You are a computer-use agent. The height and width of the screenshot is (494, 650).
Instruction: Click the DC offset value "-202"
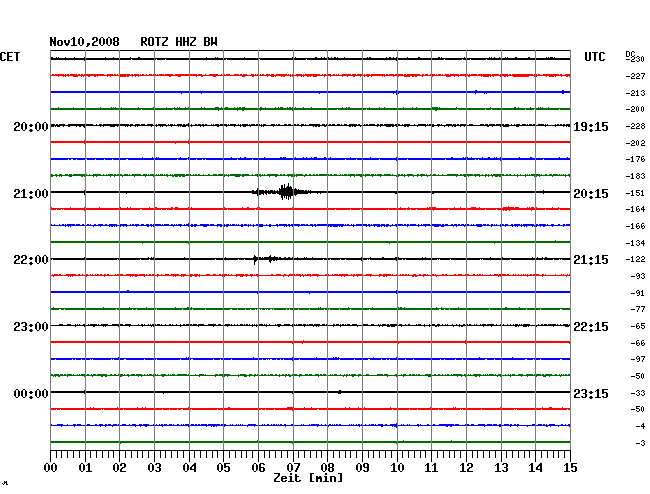[635, 143]
